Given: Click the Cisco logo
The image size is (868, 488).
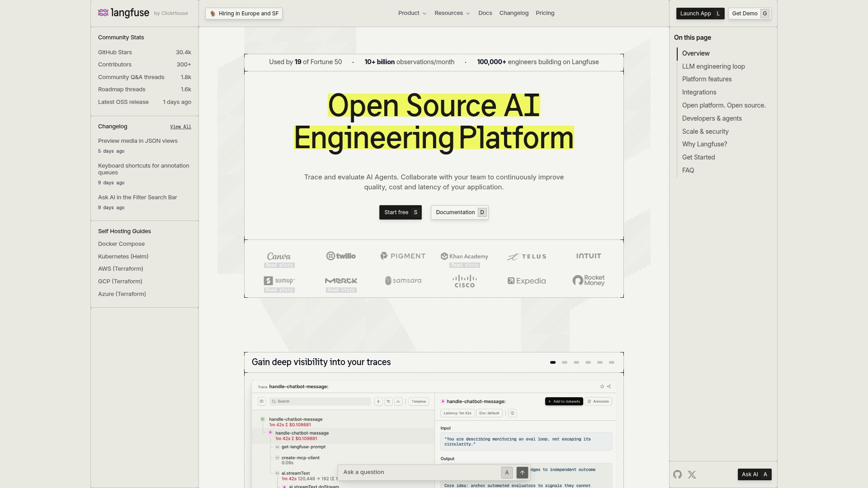Looking at the screenshot, I should [465, 281].
